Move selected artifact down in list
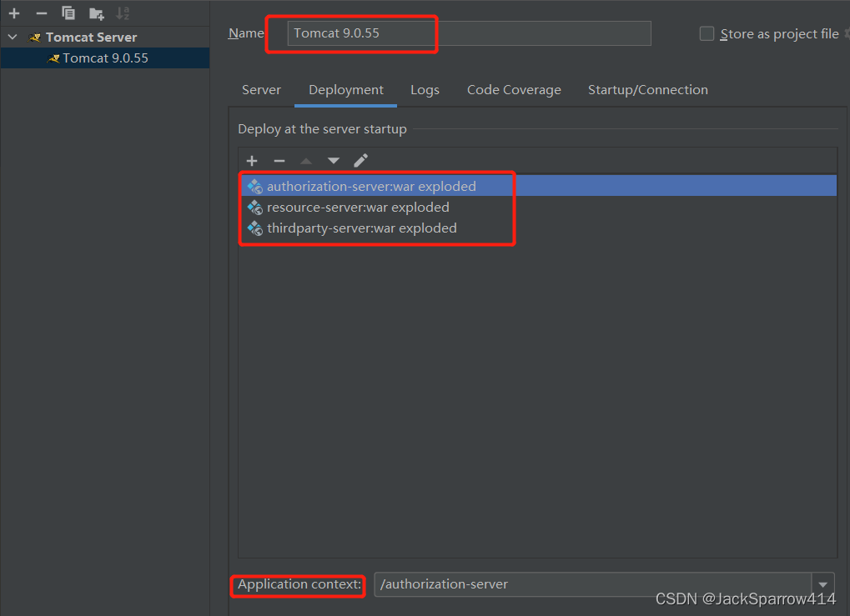 (x=334, y=161)
